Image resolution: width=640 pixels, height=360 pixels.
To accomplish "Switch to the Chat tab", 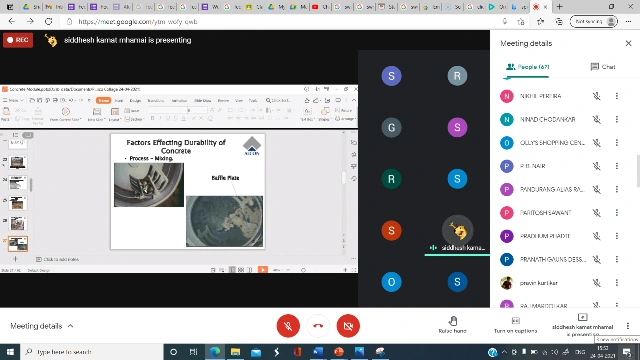I will point(603,67).
